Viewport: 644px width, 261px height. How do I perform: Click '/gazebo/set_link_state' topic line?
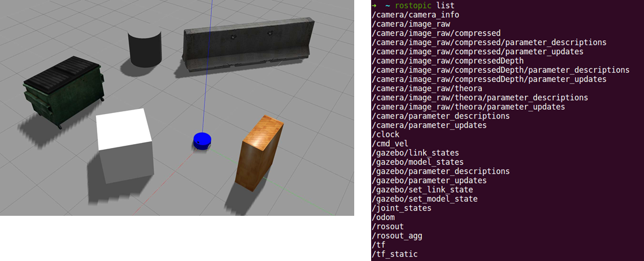pyautogui.click(x=422, y=189)
